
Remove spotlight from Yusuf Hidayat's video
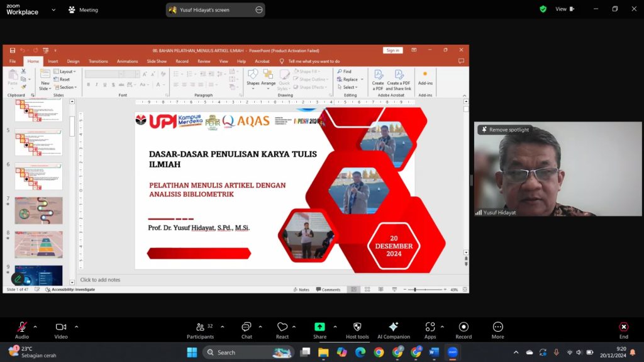(505, 130)
